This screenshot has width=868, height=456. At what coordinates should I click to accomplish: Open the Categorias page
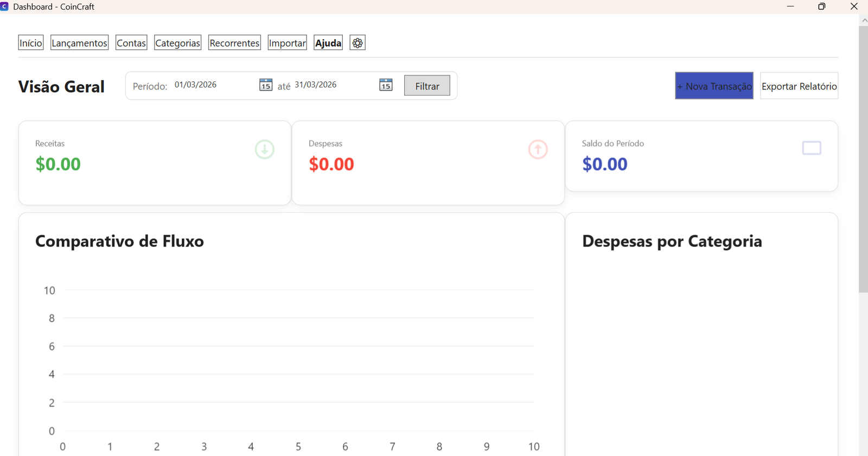pyautogui.click(x=177, y=43)
